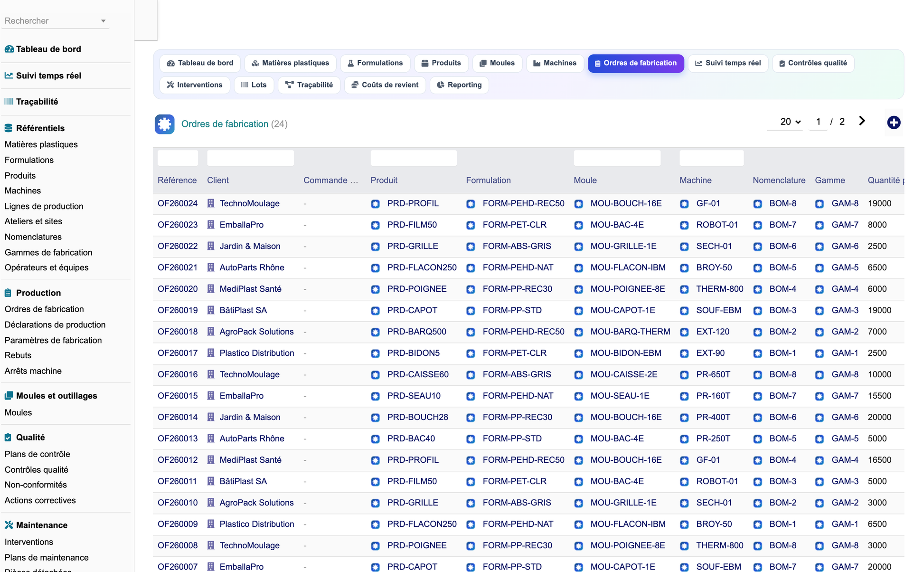Click building icon beside MediPlast Santé OF260012
924x572 pixels.
point(211,460)
